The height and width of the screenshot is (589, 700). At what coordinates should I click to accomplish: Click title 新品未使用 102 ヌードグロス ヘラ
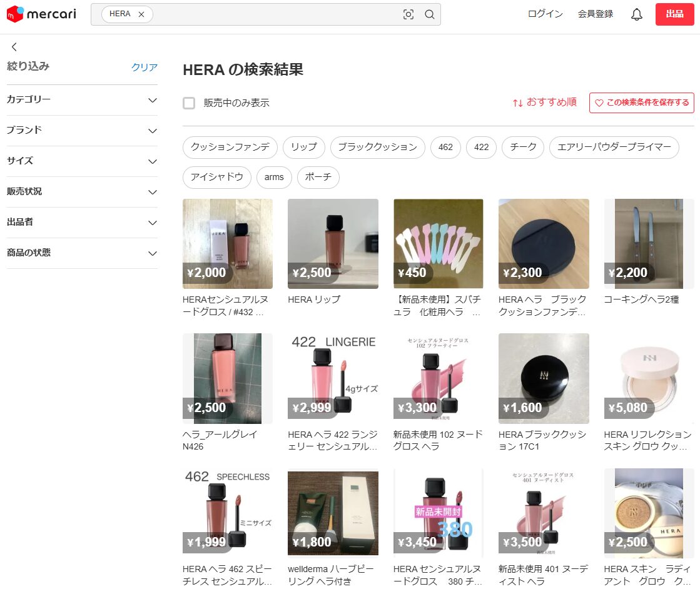(438, 440)
